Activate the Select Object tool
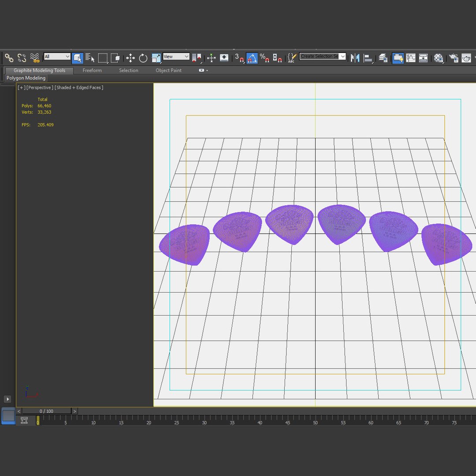 point(78,58)
